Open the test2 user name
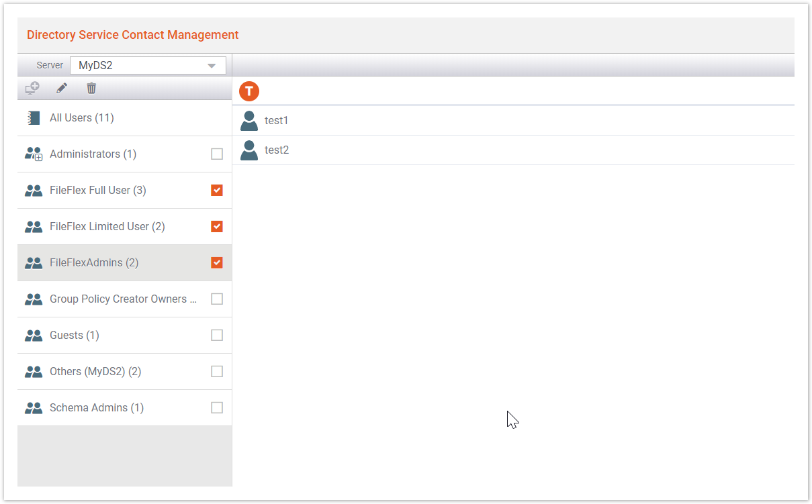This screenshot has height=504, width=812. 277,150
